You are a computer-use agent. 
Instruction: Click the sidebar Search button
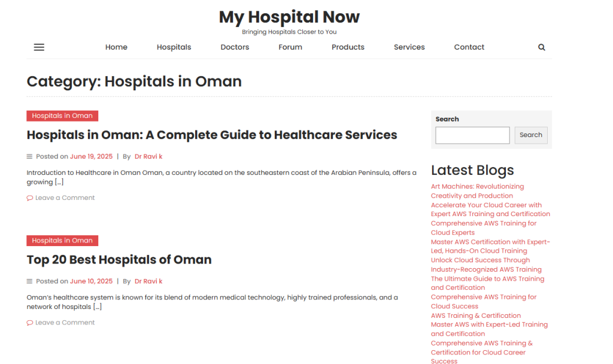(x=530, y=135)
